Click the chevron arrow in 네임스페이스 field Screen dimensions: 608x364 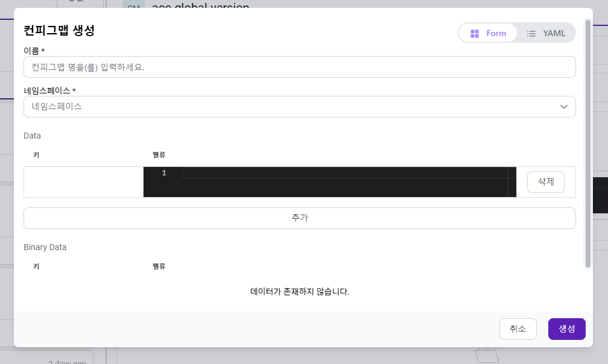(564, 107)
